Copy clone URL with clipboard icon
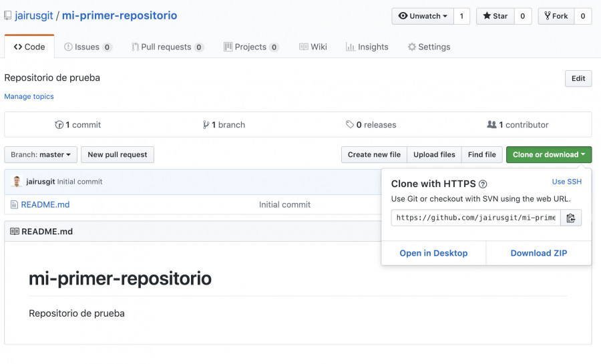601x364 pixels. [571, 218]
